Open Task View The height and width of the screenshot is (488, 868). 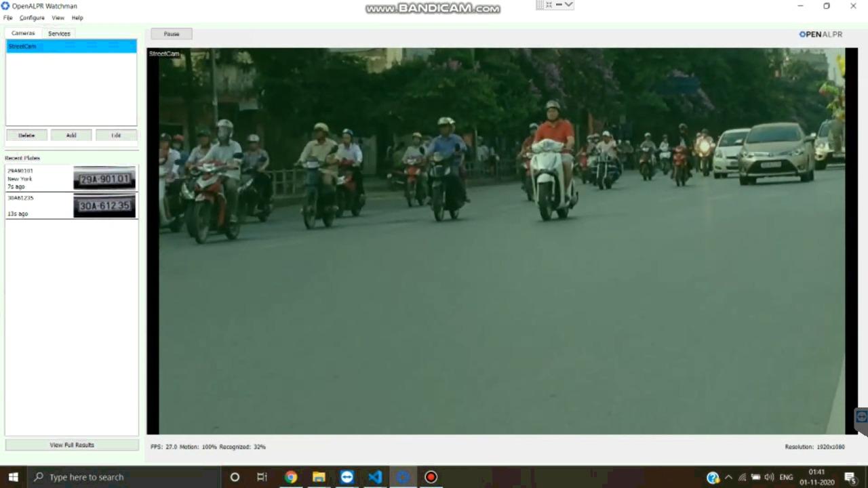click(x=262, y=477)
